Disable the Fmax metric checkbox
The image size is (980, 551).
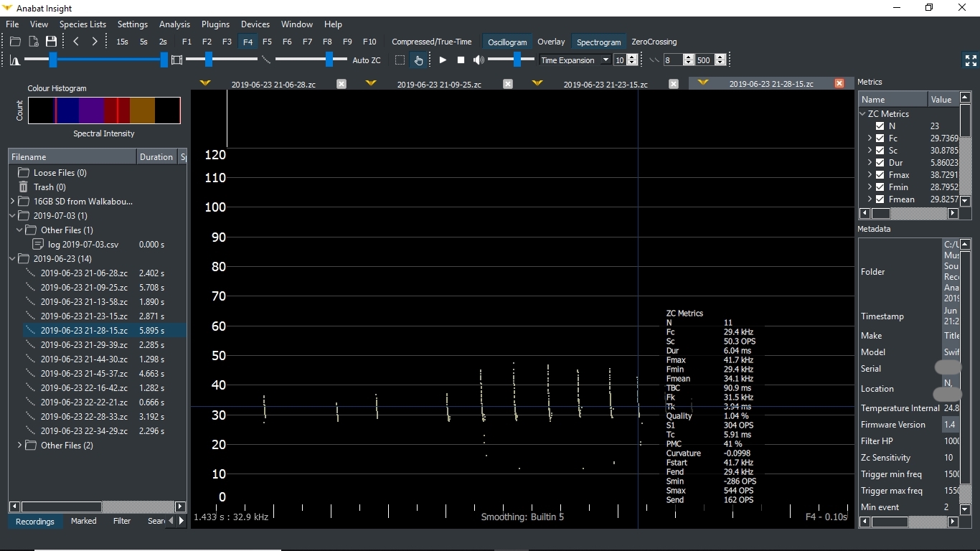[x=881, y=175]
